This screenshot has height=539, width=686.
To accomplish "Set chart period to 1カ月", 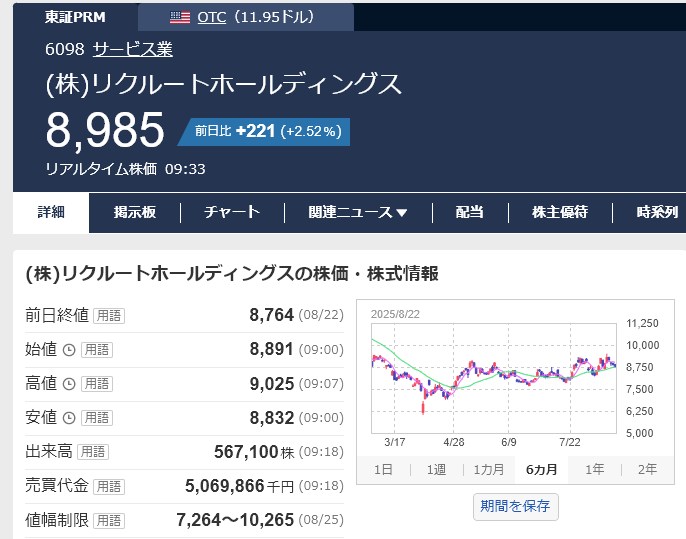I will pos(489,469).
